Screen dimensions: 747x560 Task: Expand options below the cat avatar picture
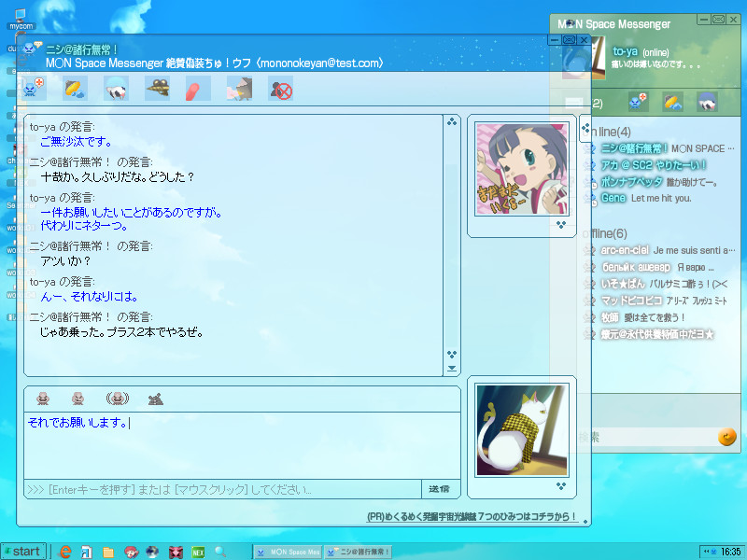coord(560,486)
